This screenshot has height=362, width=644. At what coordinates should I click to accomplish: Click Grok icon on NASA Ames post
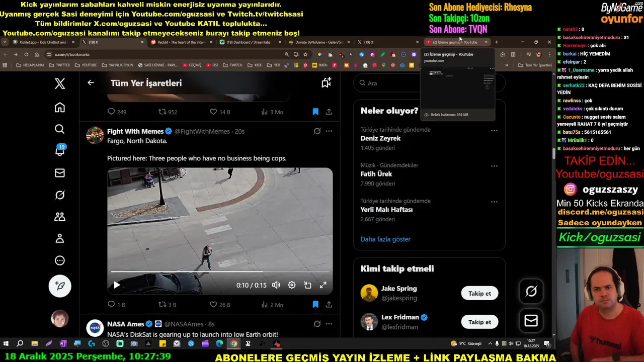coord(317,324)
